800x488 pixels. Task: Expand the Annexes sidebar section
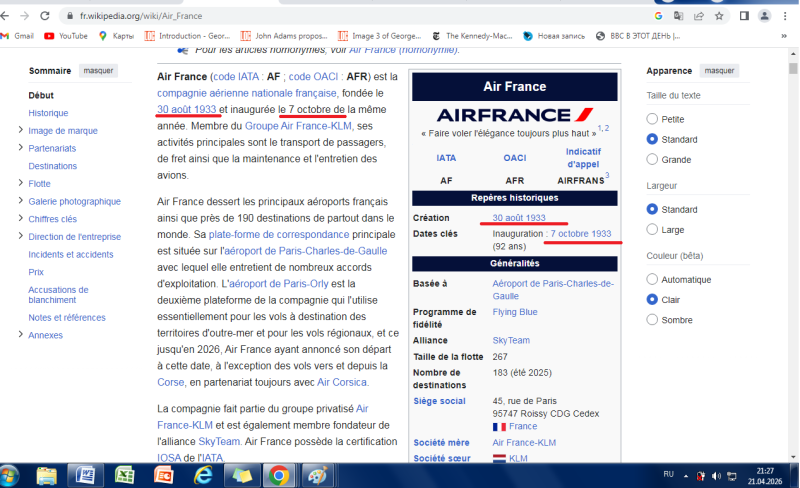(x=20, y=335)
